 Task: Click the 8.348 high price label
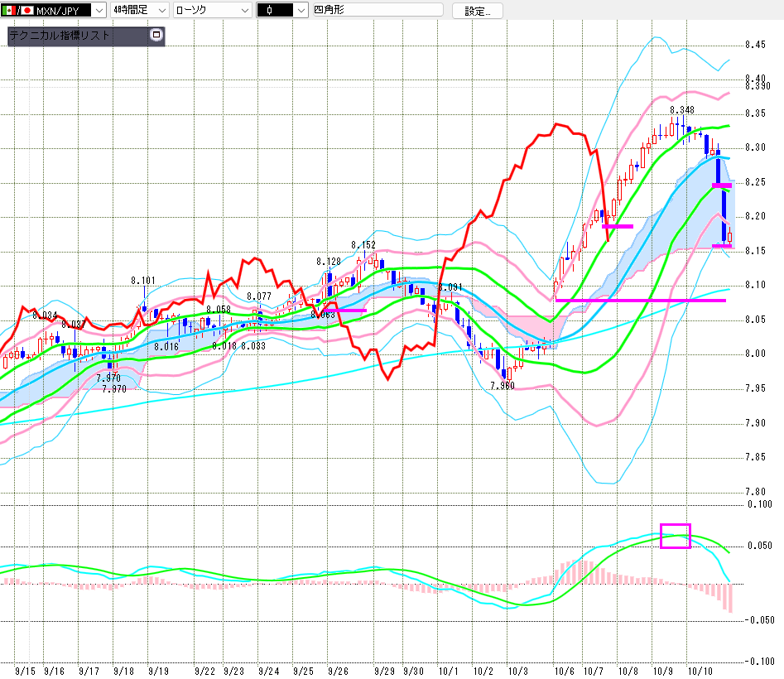[682, 109]
